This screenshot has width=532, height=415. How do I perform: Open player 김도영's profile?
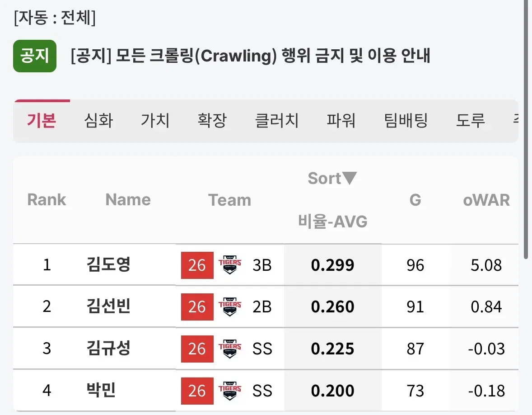point(108,264)
